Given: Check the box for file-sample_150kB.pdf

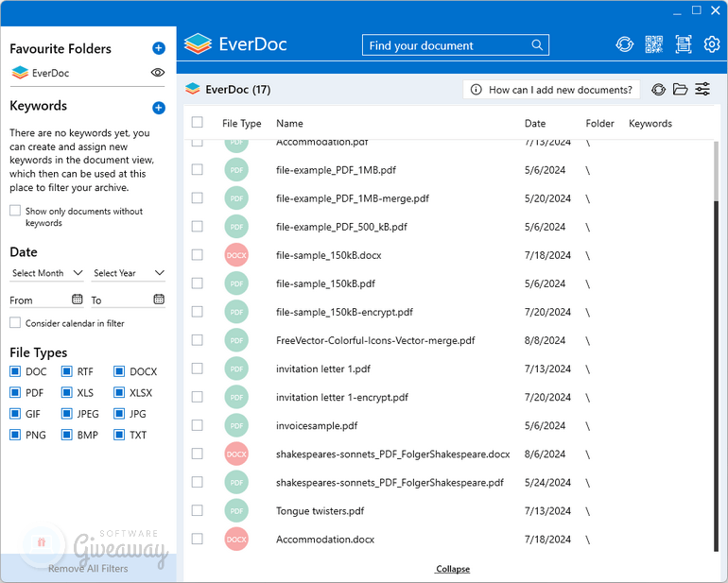Looking at the screenshot, I should [198, 283].
